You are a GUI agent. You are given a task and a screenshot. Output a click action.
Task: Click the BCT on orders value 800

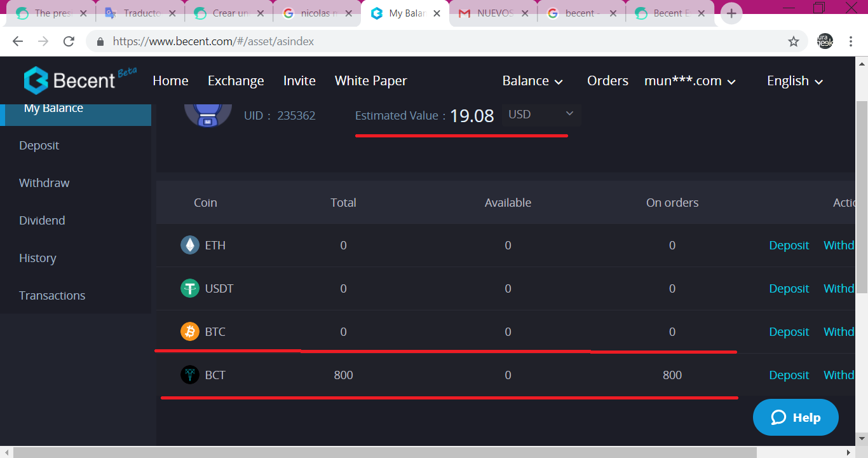click(x=672, y=375)
